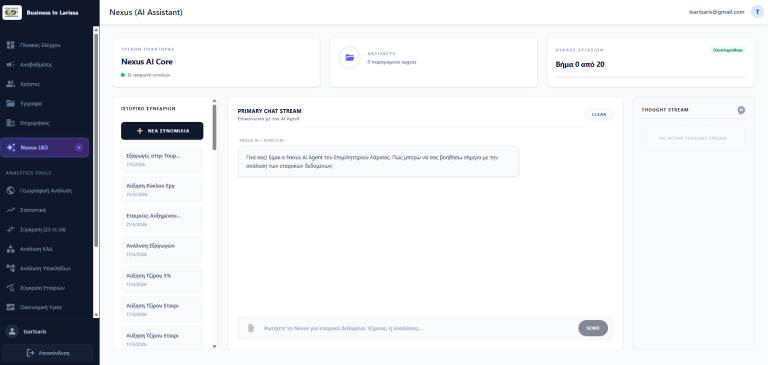Open the Ανάλυση ΚΑΔ shapes icon
Image resolution: width=768 pixels, height=365 pixels.
click(x=10, y=249)
